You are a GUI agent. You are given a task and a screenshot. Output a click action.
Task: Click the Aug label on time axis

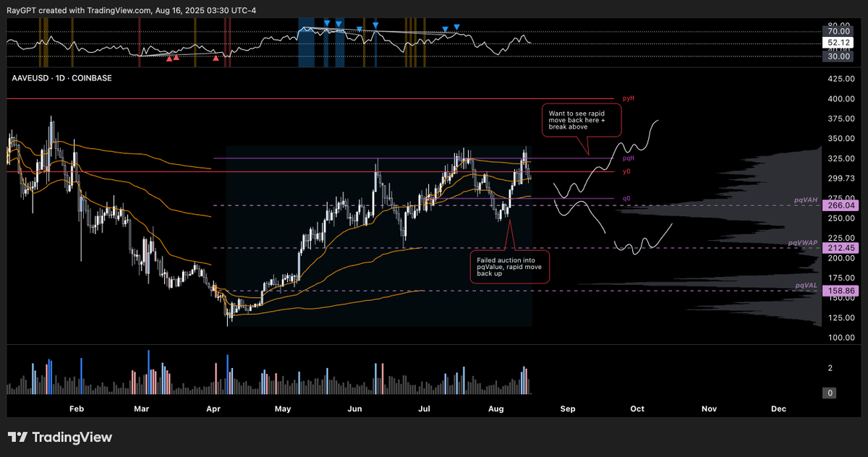pyautogui.click(x=496, y=409)
